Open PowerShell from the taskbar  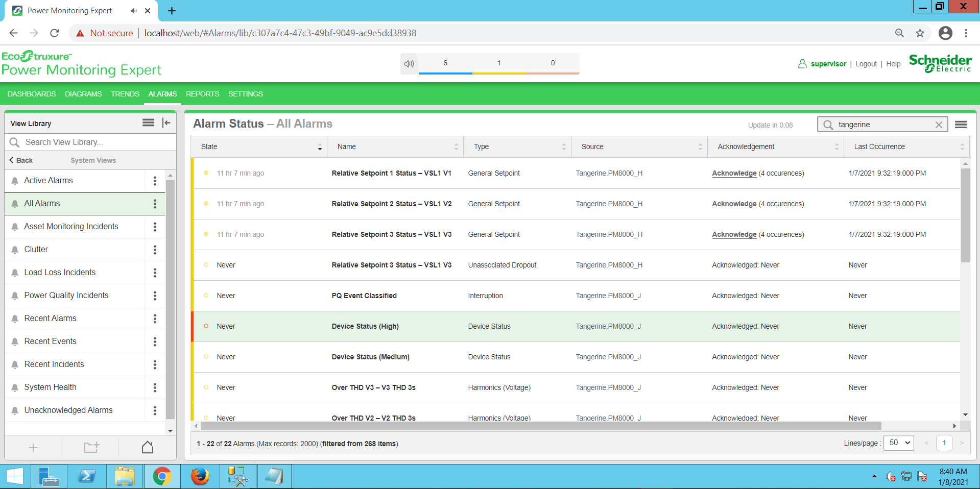coord(86,477)
